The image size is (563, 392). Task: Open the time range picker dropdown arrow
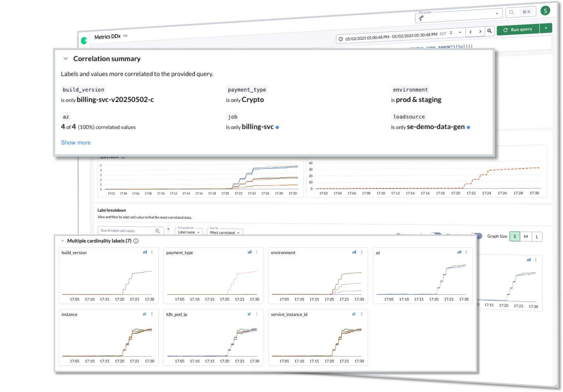(x=460, y=32)
